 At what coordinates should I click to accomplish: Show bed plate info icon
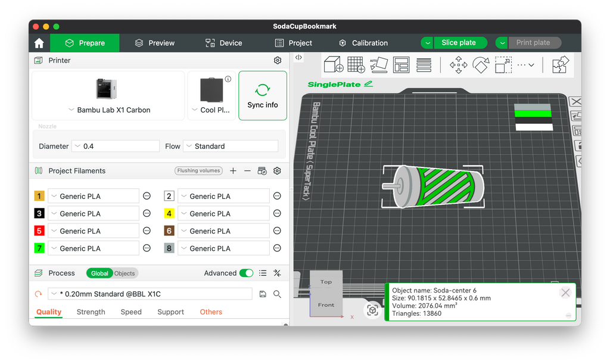[x=228, y=79]
